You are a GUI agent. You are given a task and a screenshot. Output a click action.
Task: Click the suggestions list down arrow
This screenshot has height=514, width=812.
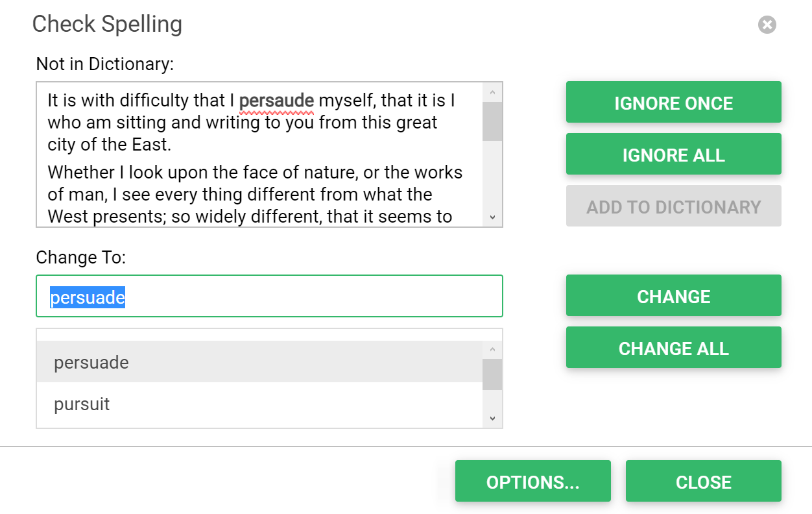492,419
